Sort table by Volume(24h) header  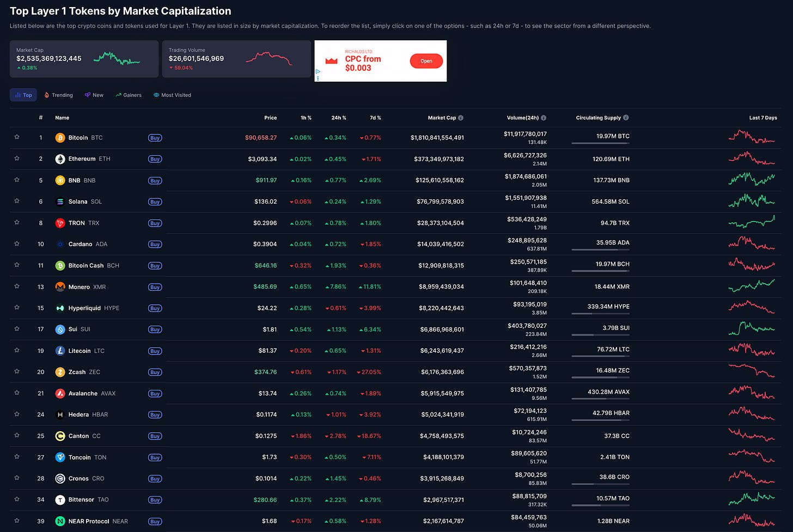coord(523,118)
